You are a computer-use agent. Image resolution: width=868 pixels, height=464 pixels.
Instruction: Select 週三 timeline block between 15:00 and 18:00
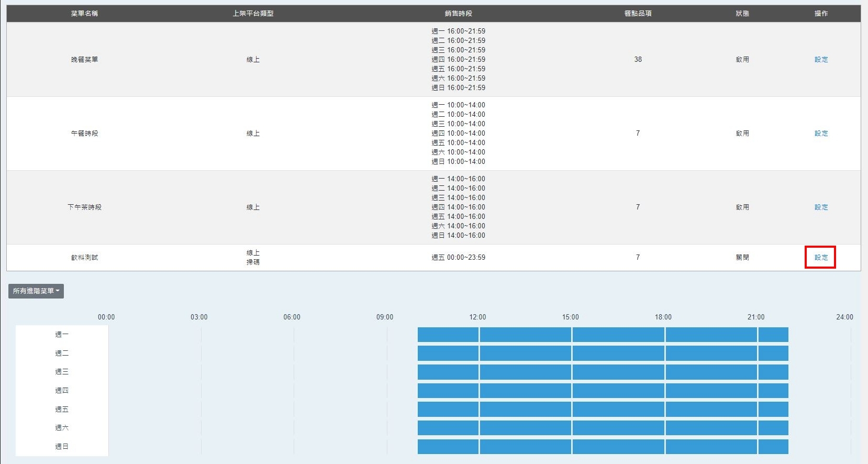(618, 372)
